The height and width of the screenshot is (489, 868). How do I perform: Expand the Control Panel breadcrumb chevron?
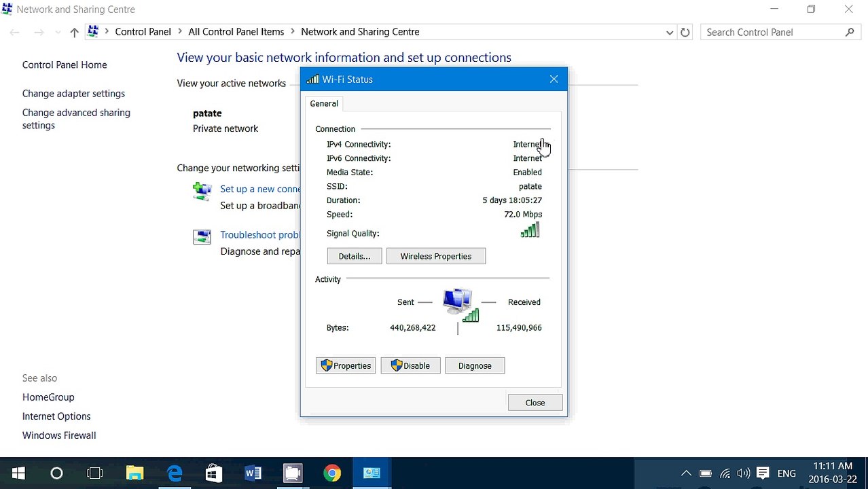click(180, 31)
